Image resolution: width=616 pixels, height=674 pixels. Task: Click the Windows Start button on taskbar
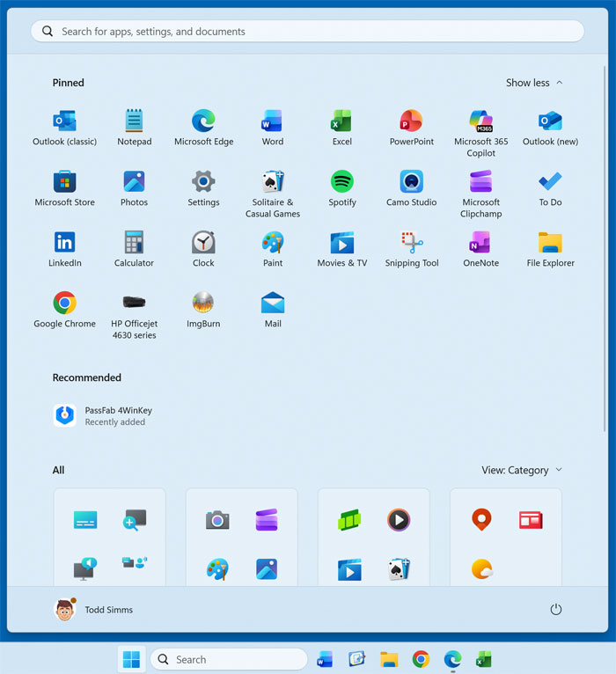(131, 659)
